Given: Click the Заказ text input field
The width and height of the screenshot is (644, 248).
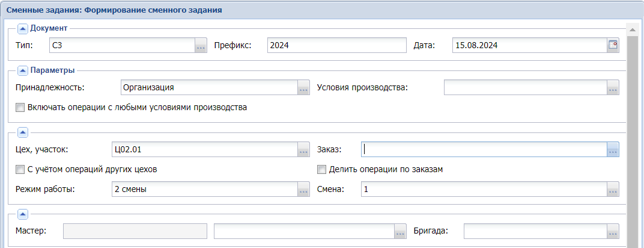Looking at the screenshot, I should (x=483, y=150).
